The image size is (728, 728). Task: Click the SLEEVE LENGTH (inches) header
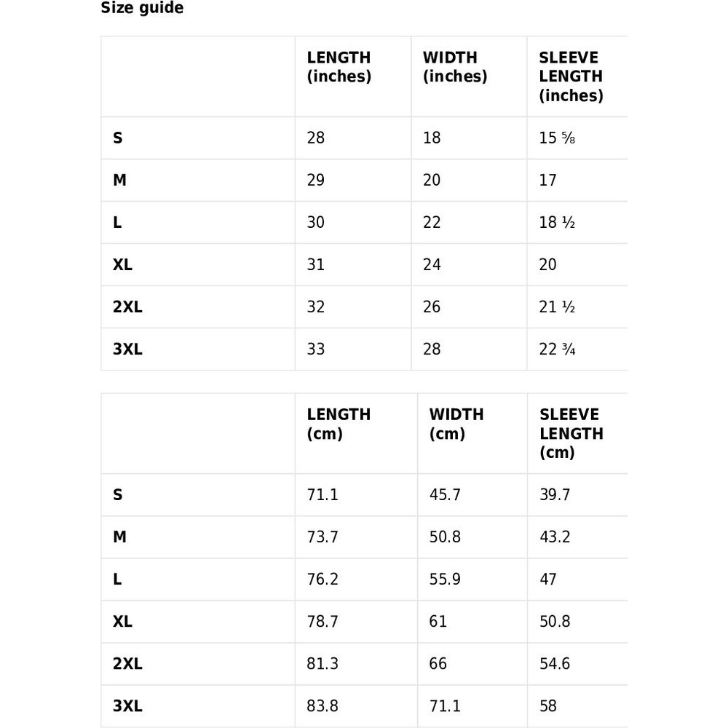pyautogui.click(x=571, y=76)
